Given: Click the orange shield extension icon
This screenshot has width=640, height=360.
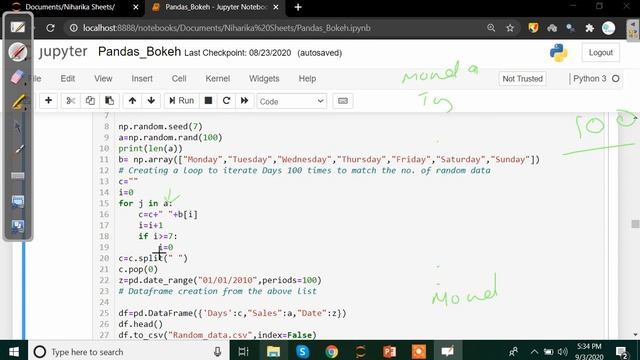Looking at the screenshot, I should [533, 28].
